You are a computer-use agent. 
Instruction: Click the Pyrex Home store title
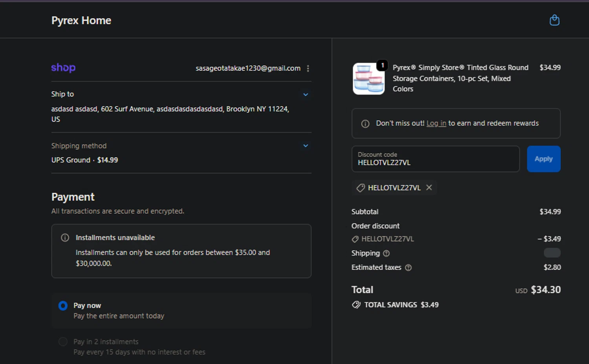81,20
